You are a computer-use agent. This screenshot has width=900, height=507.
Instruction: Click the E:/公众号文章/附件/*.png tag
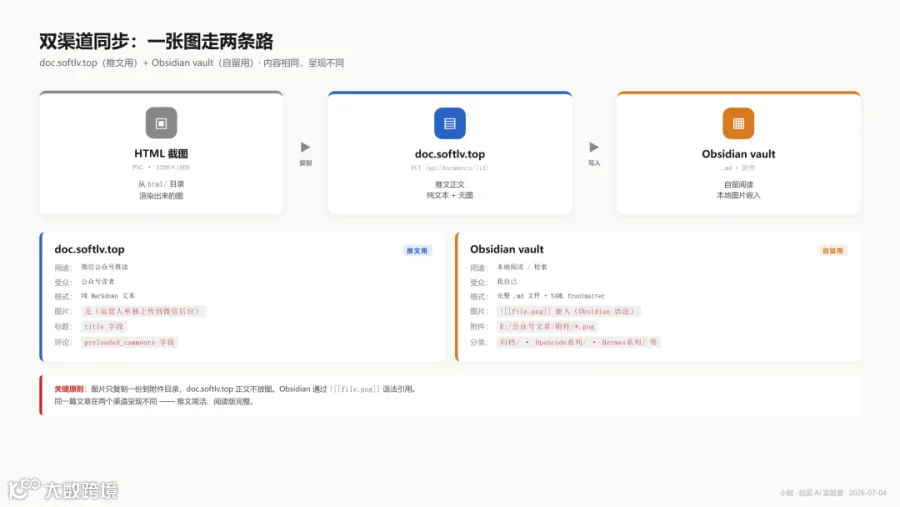[x=547, y=327]
